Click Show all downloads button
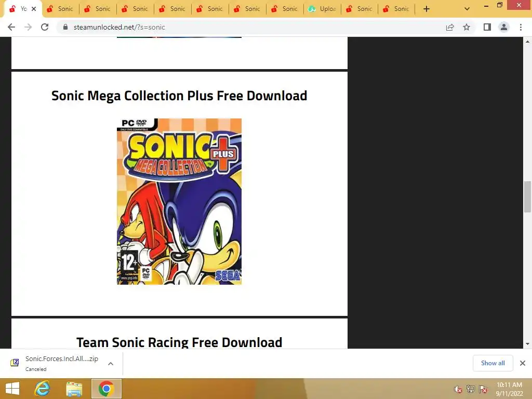The width and height of the screenshot is (532, 399). (493, 363)
